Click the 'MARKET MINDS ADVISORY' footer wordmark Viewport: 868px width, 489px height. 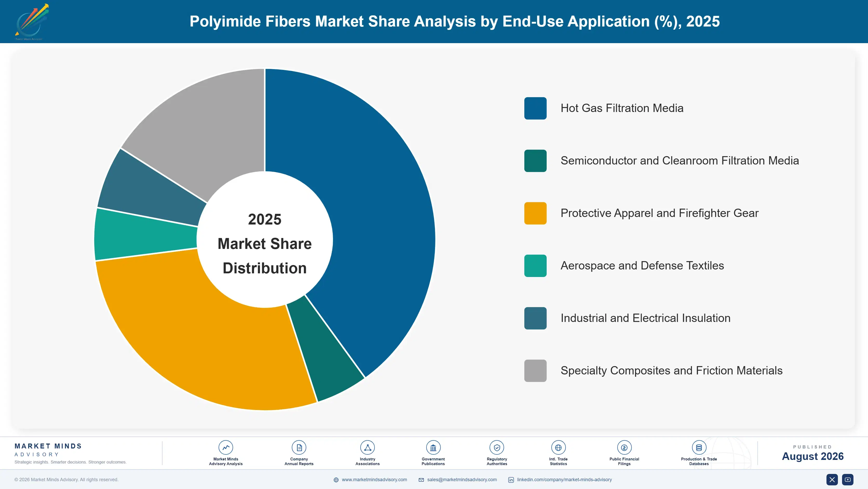(48, 450)
